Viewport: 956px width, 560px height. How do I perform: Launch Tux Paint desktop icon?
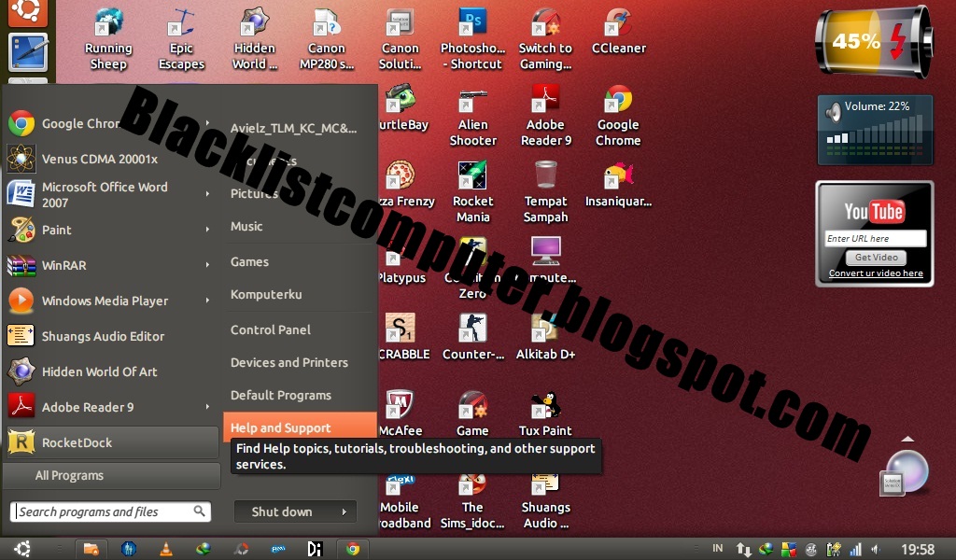(545, 413)
